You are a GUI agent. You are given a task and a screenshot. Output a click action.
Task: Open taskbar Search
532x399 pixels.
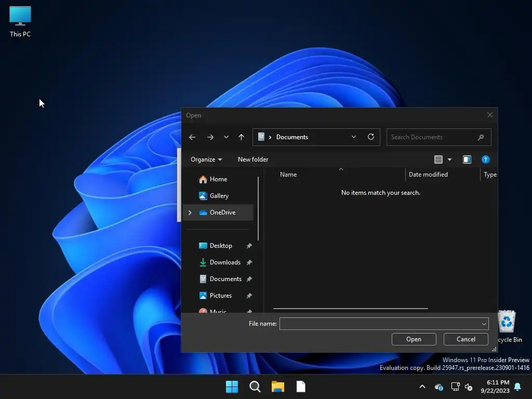[255, 387]
